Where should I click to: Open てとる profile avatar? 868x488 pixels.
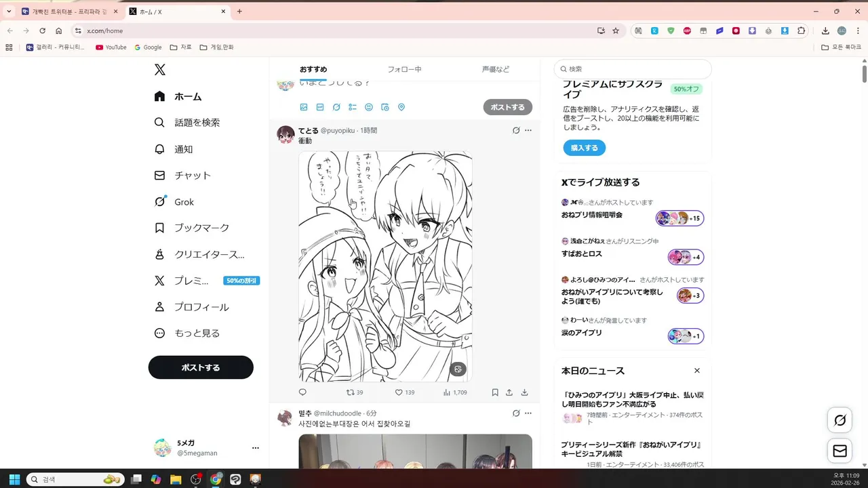tap(285, 134)
